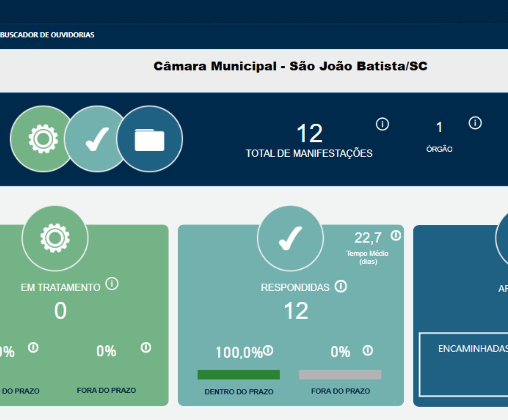Open info icon beside Total de Manifestações
Viewport: 508px width, 420px height.
382,124
